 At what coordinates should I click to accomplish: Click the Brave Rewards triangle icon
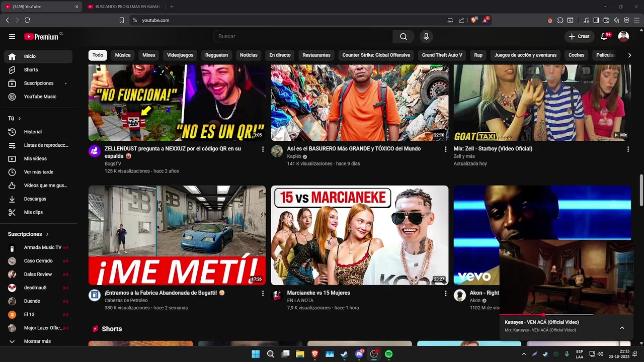pos(486,20)
